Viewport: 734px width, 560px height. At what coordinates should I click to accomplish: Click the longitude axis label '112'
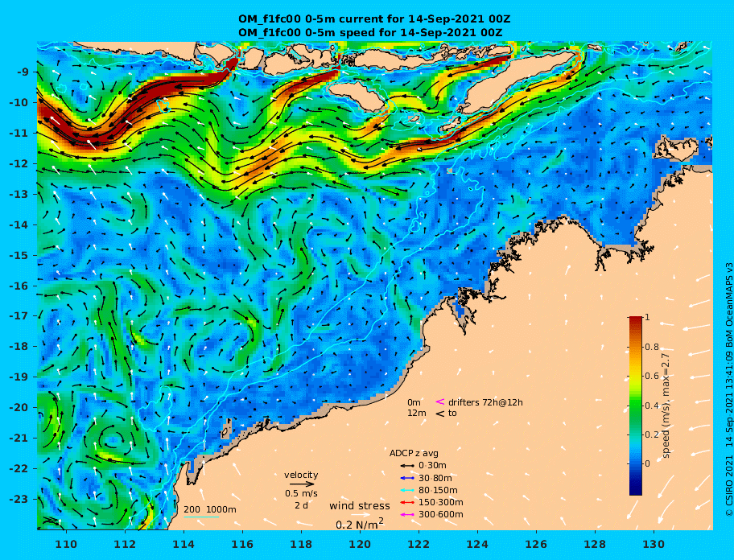(x=125, y=544)
